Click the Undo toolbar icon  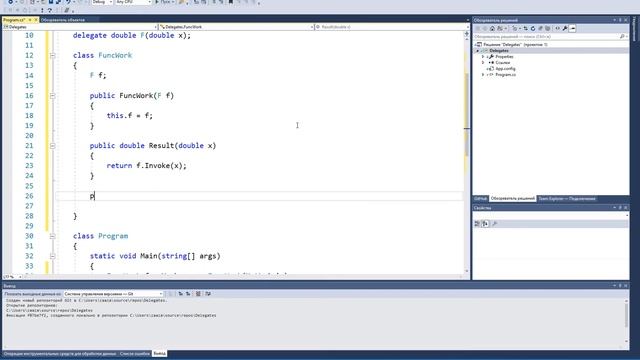[68, 2]
